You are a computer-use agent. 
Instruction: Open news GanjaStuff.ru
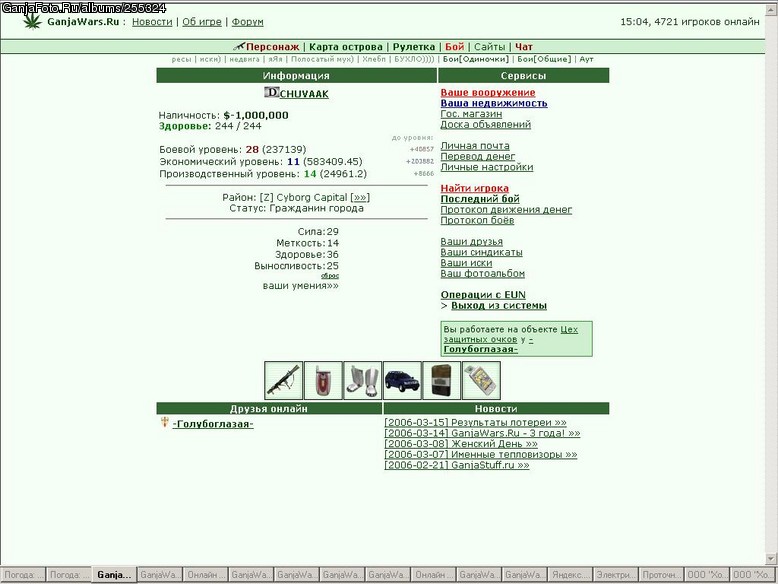[456, 465]
